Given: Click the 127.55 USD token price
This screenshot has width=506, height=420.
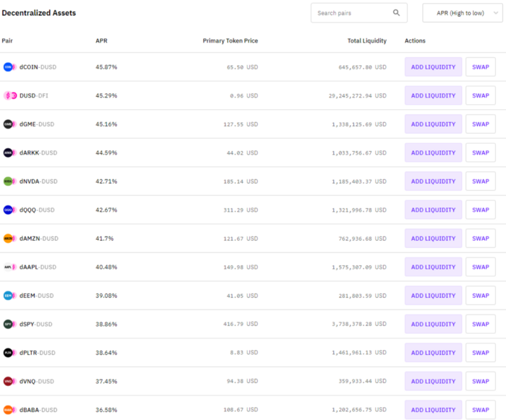Looking at the screenshot, I should coord(241,124).
